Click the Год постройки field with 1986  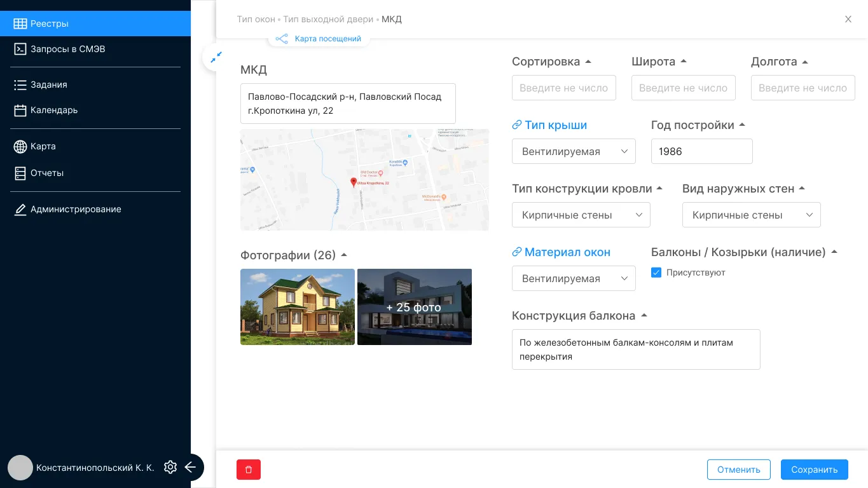(702, 151)
